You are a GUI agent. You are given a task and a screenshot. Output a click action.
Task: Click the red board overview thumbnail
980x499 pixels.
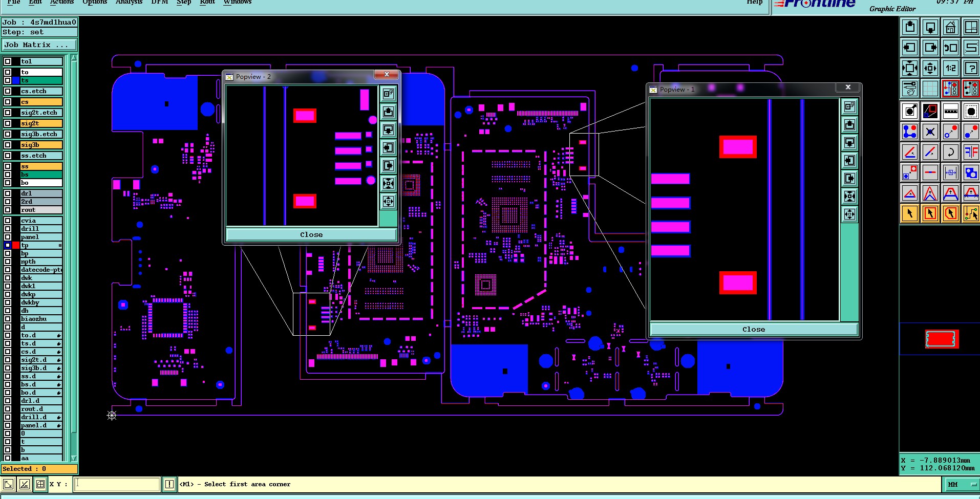[942, 339]
